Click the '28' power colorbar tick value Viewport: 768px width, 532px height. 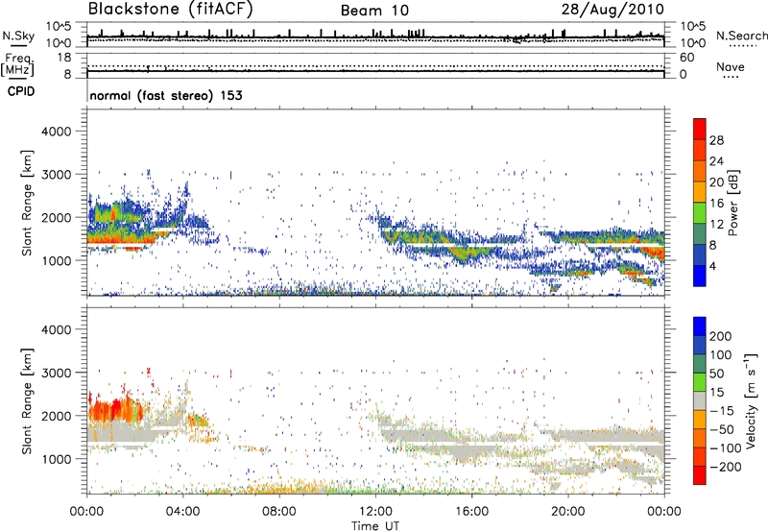click(716, 140)
